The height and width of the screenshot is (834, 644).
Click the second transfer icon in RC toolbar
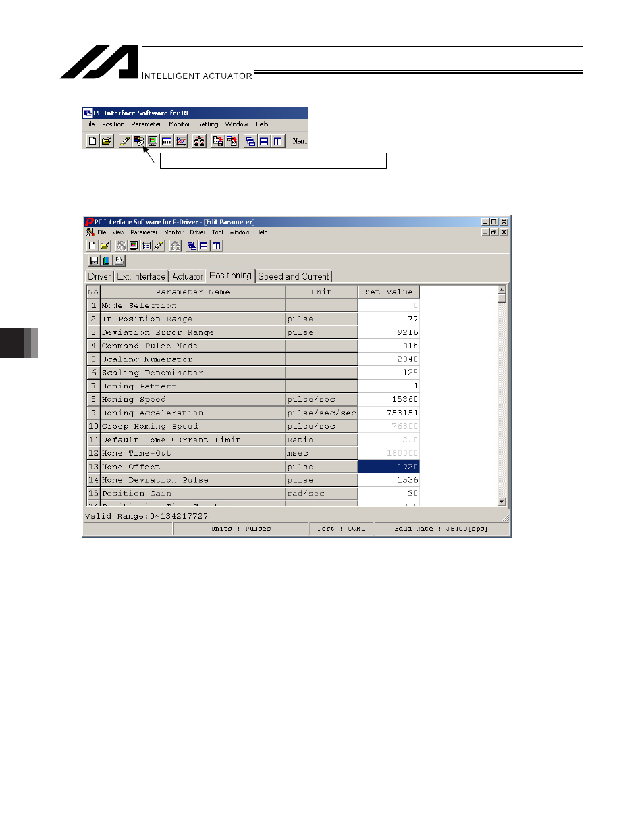(232, 141)
